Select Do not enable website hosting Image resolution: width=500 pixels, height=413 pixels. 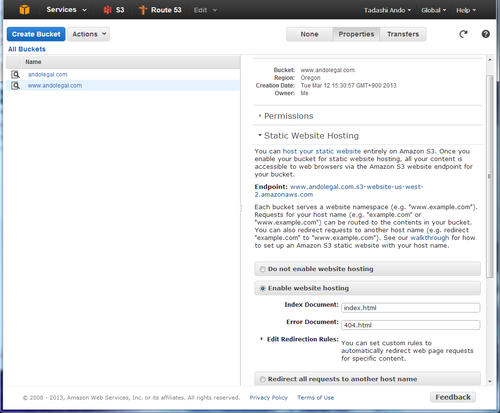click(263, 269)
